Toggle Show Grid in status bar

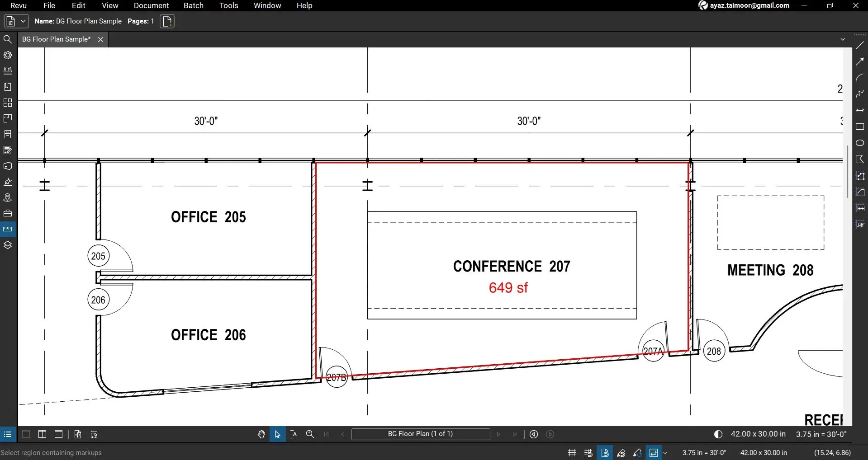tap(572, 453)
